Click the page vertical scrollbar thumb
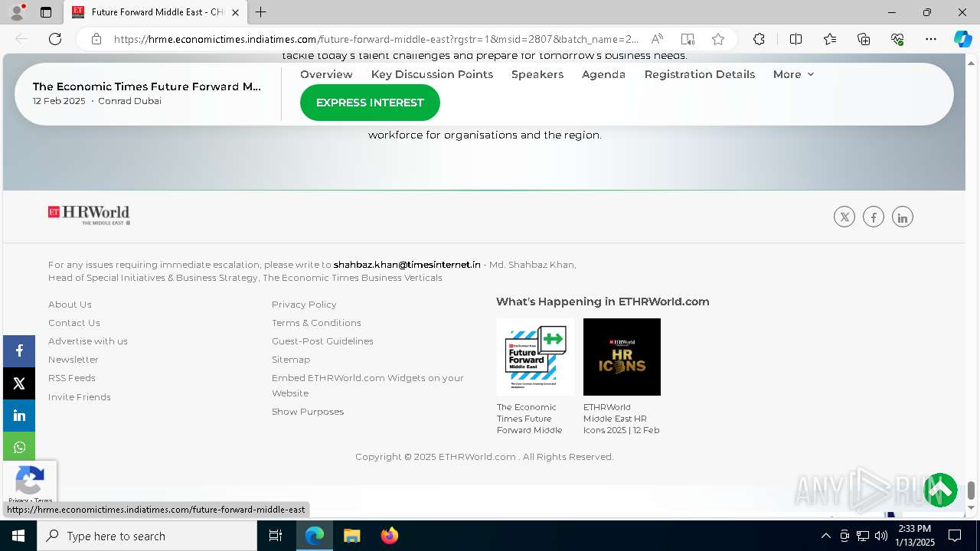 (972, 490)
